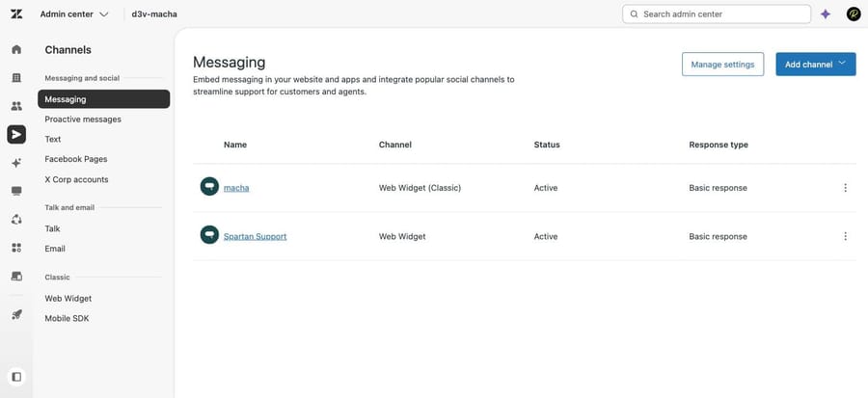Click the purple sparkle AI icon
This screenshot has height=398, width=868.
point(826,14)
